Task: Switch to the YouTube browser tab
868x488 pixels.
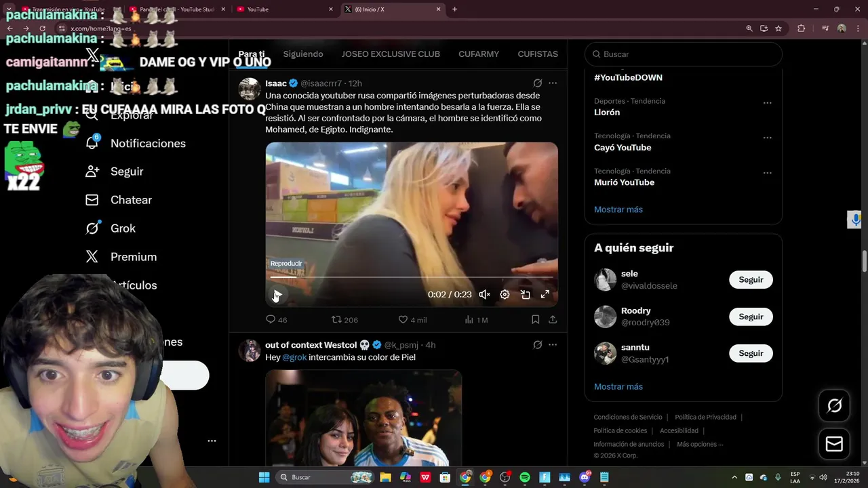Action: 283,9
